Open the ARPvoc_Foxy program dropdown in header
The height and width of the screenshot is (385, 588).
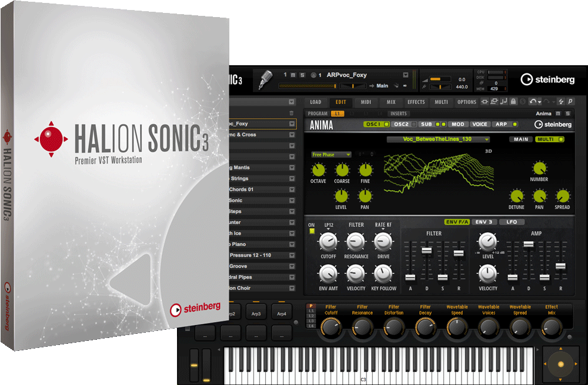coord(405,75)
